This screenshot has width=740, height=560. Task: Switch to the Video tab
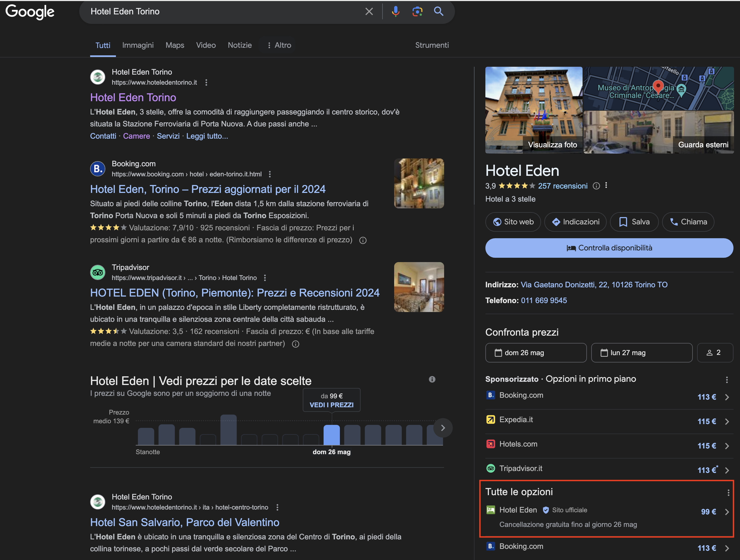[206, 45]
